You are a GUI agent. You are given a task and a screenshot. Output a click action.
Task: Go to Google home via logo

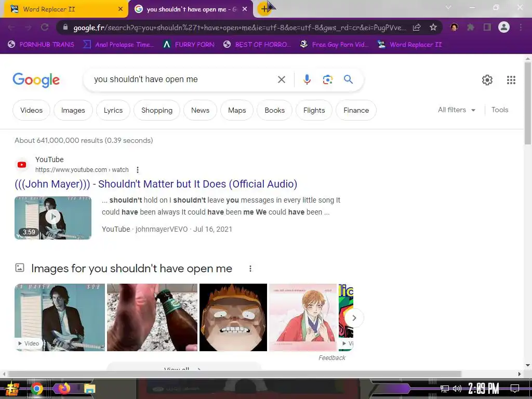[36, 79]
